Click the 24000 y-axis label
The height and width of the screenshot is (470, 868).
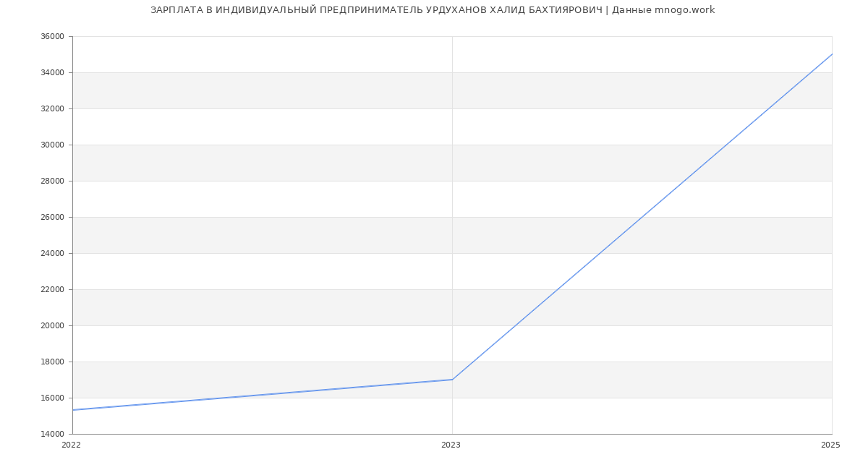(x=52, y=253)
